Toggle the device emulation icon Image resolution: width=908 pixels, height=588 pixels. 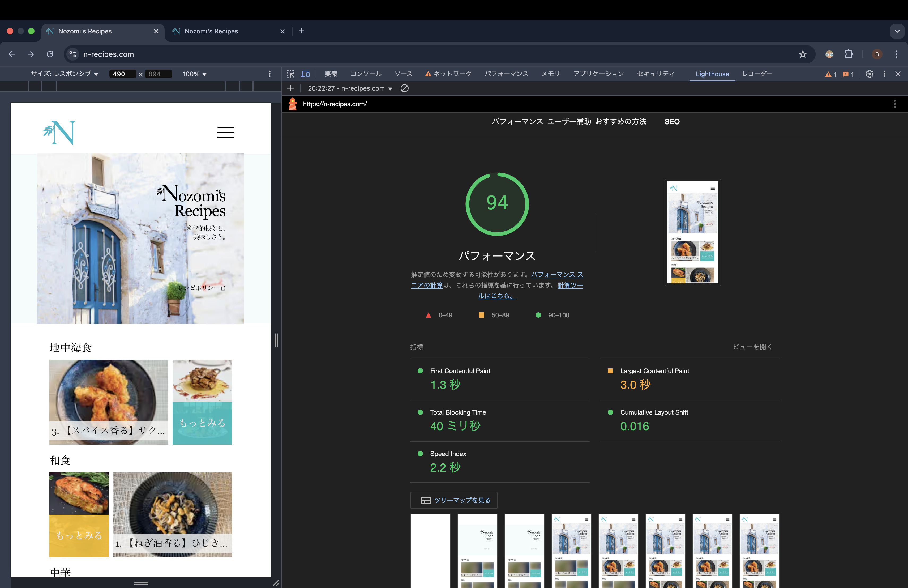click(x=306, y=74)
